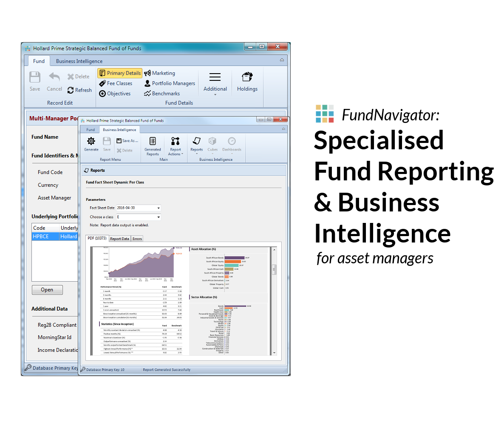Click 'Fund Fact Sheet Dynamic Per Class' title
504x425 pixels.
[x=115, y=182]
